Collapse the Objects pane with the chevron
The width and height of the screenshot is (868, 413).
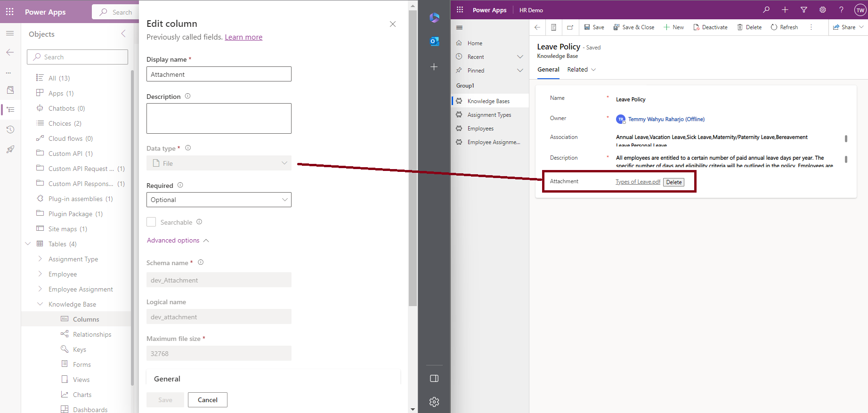point(123,33)
